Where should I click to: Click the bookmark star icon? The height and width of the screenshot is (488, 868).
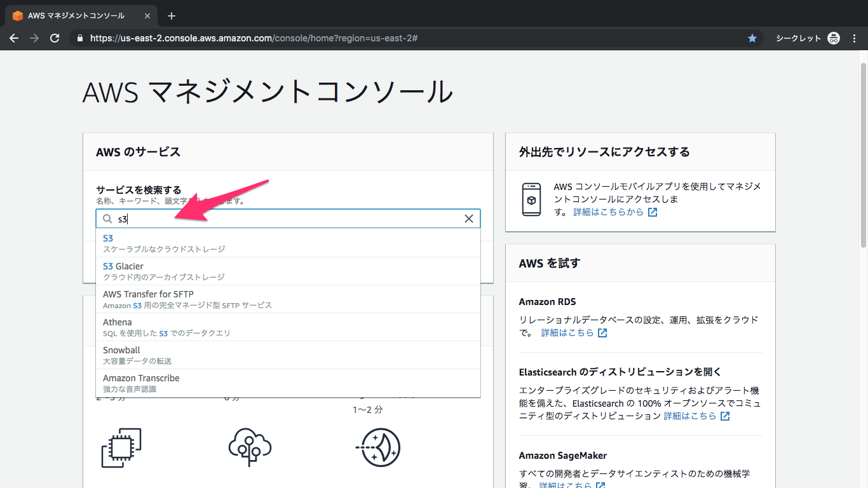pos(752,38)
